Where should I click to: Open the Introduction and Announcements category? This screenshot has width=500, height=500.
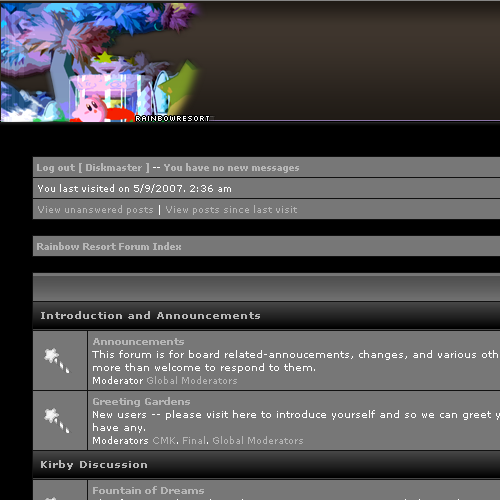[150, 315]
